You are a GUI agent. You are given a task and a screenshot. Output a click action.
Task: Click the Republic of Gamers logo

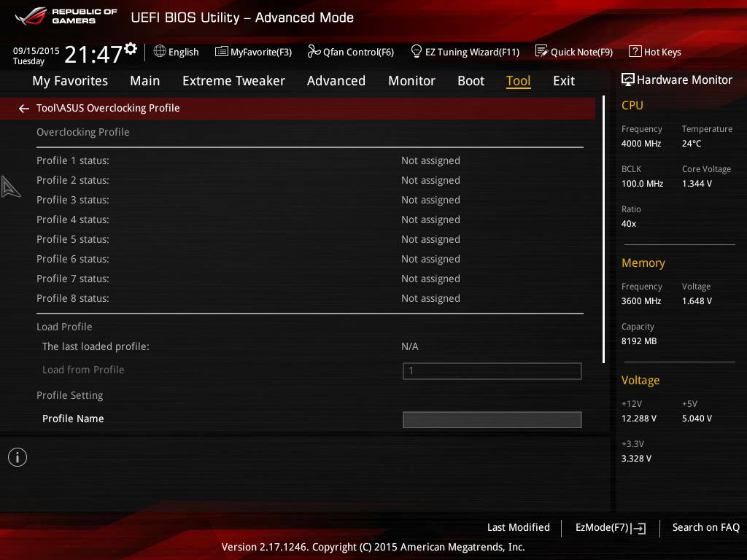pos(66,16)
